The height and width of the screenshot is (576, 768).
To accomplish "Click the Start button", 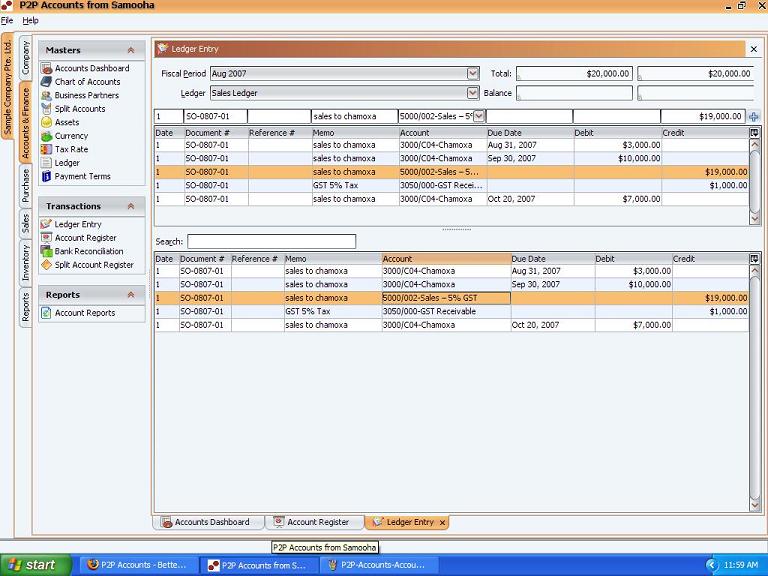I will point(35,565).
